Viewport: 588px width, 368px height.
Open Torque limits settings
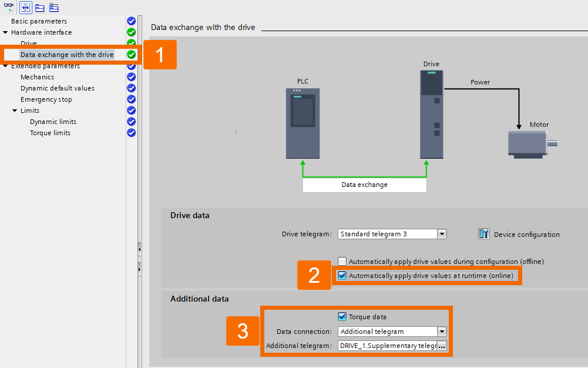tap(52, 132)
